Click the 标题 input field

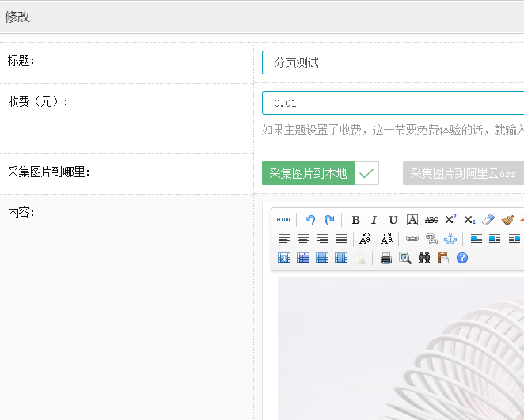(393, 62)
